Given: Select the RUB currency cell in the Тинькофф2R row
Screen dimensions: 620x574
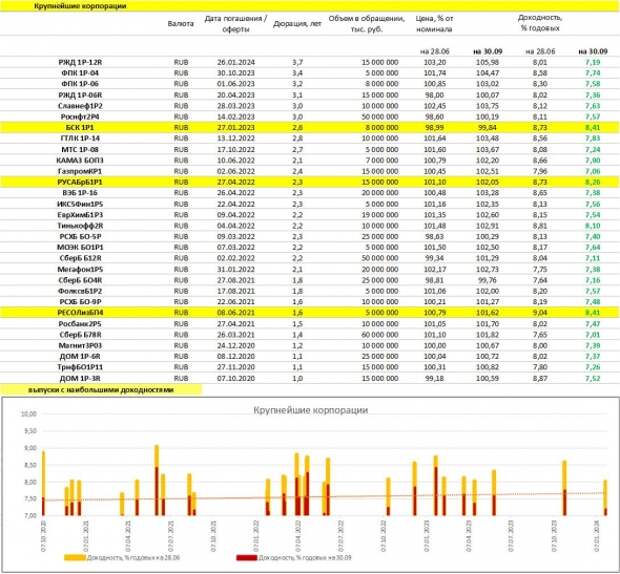Looking at the screenshot, I should [x=181, y=226].
